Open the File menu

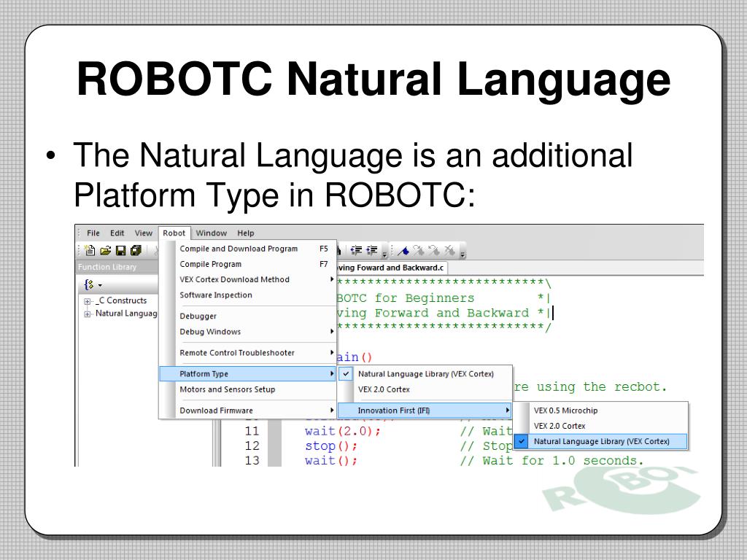pos(93,233)
